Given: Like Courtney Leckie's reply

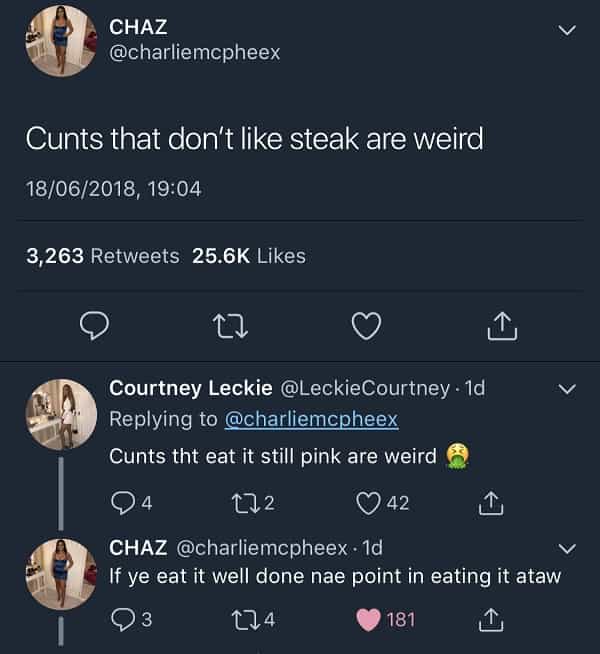Looking at the screenshot, I should tap(370, 503).
